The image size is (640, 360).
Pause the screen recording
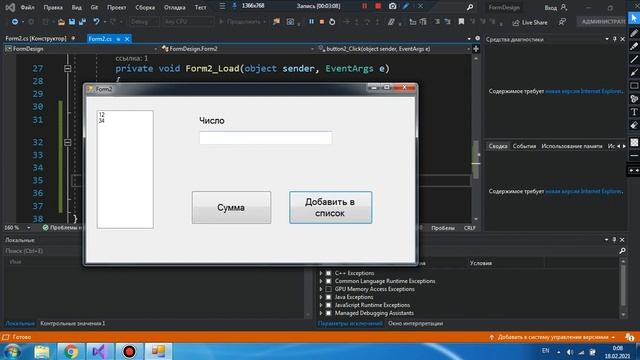pyautogui.click(x=364, y=6)
